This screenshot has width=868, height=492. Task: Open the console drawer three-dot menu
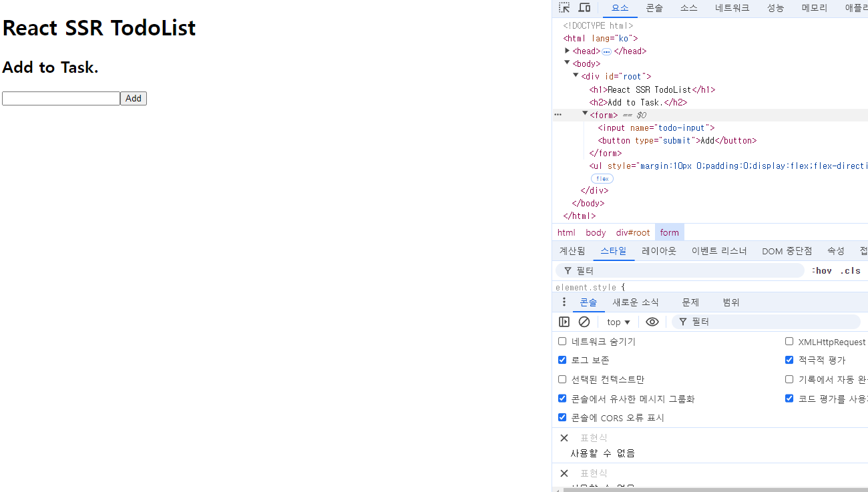564,302
